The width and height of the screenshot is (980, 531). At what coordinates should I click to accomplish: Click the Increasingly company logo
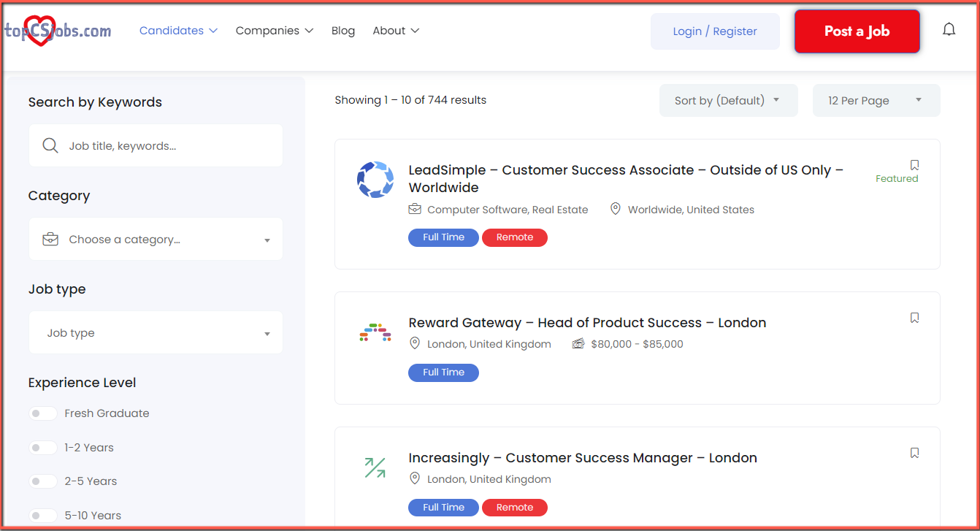[x=375, y=467]
